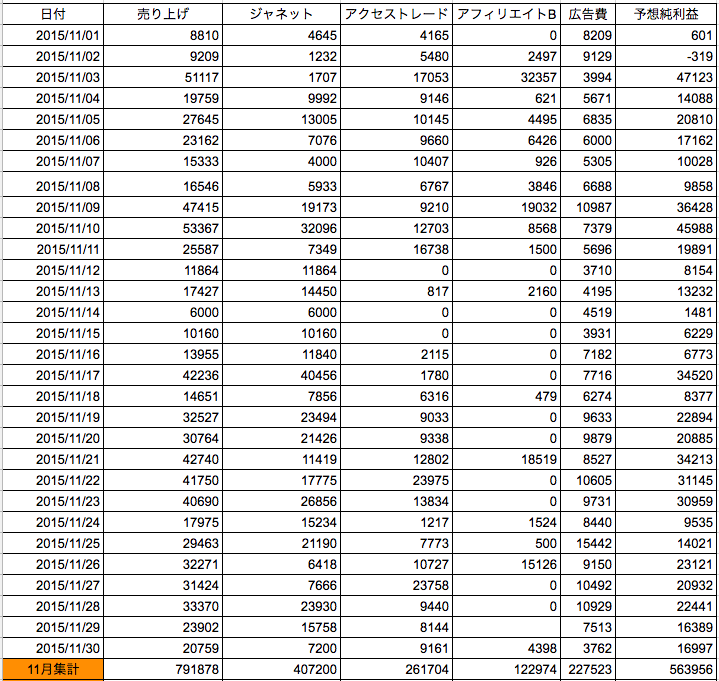Select 広告費 value 4519
This screenshot has width=719, height=681.
[x=588, y=313]
